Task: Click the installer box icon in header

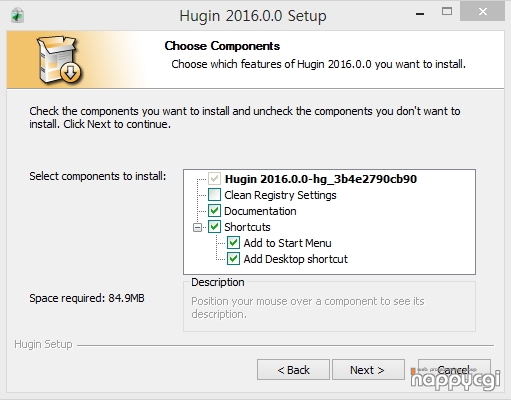Action: pyautogui.click(x=59, y=59)
